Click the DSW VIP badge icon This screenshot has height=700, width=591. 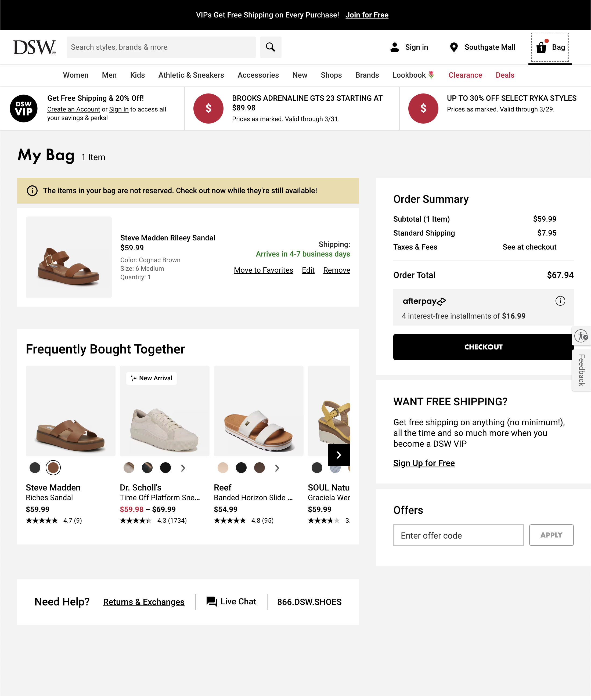point(23,108)
